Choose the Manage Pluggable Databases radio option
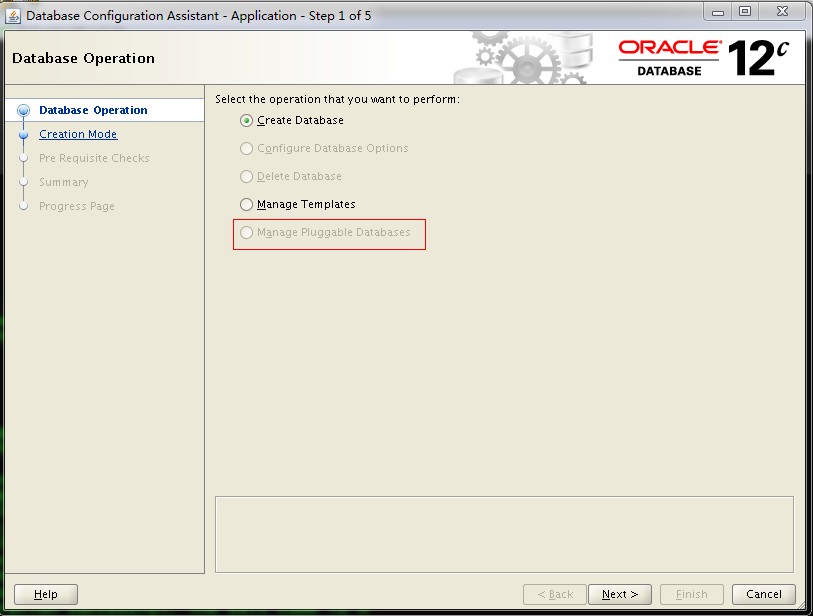This screenshot has width=813, height=616. pyautogui.click(x=246, y=232)
